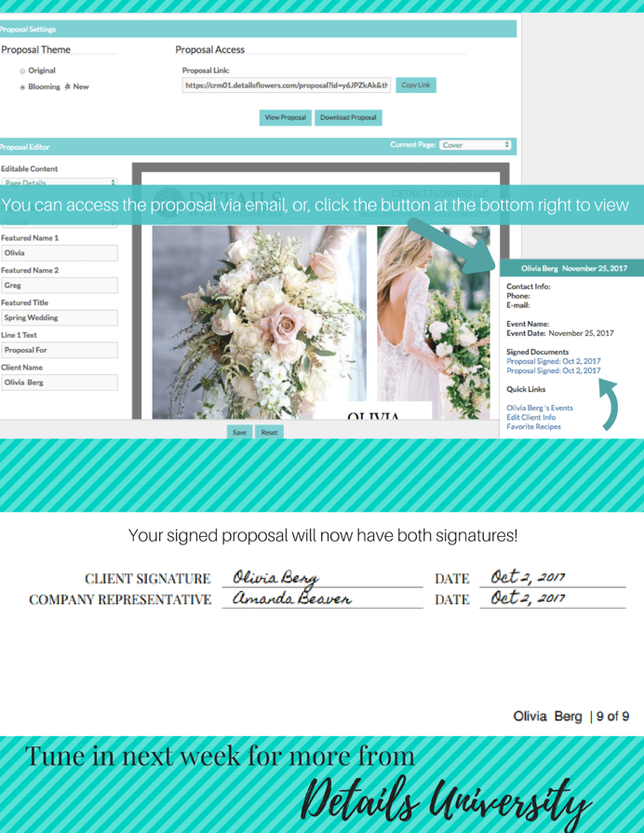
Task: Click the Proposal Settings section header
Action: tap(258, 29)
